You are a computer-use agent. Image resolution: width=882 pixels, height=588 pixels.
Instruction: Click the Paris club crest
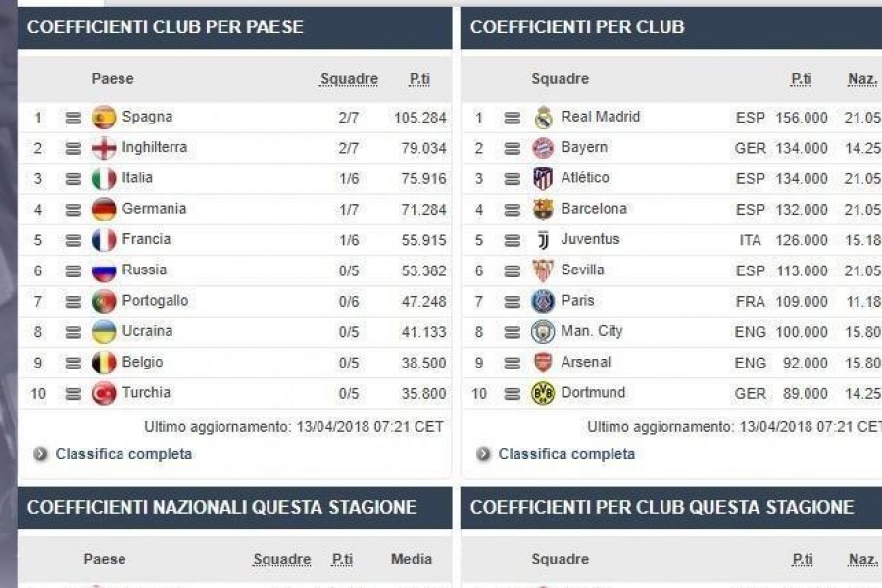543,302
